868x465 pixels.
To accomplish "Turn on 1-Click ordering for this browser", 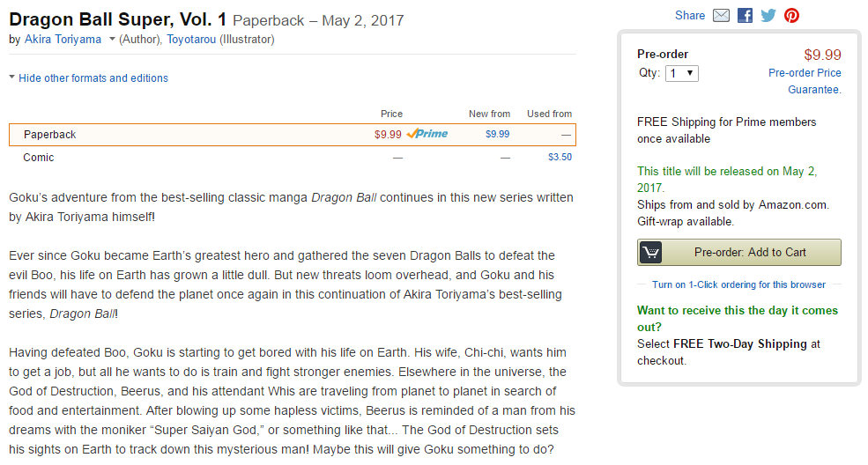I will pos(738,284).
